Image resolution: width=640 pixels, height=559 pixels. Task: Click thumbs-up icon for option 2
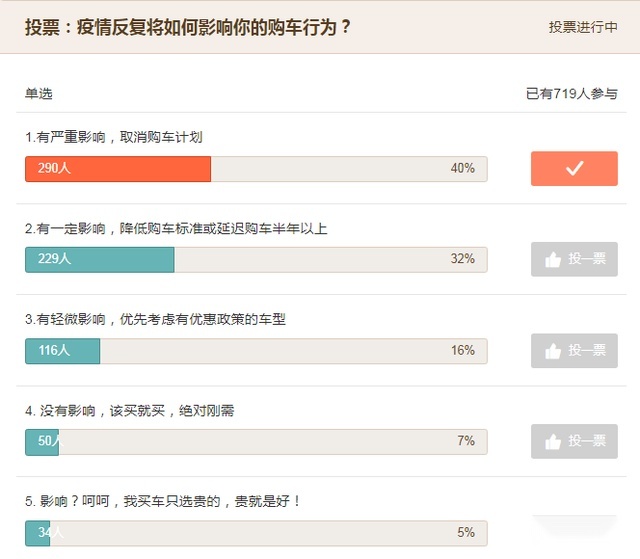553,260
